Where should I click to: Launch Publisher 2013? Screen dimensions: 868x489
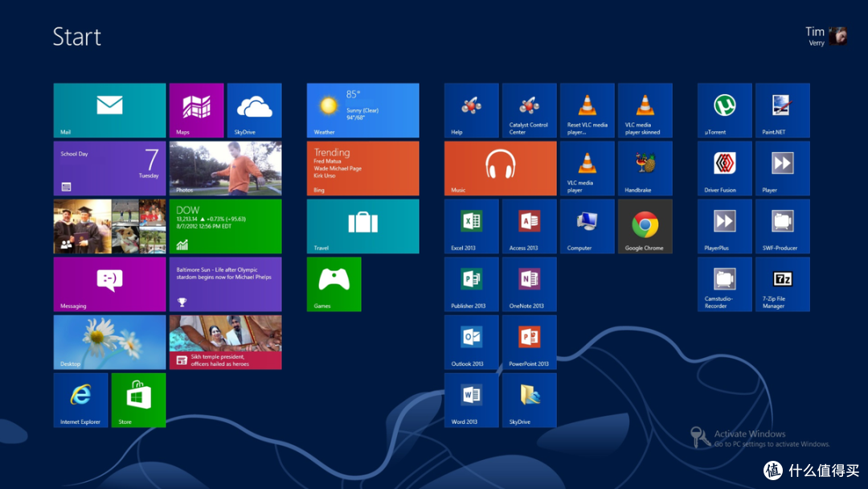click(x=471, y=284)
